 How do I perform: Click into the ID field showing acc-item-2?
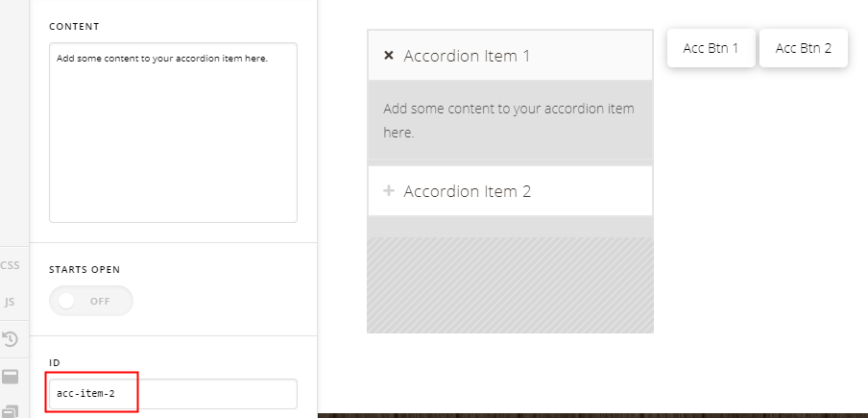(x=173, y=394)
